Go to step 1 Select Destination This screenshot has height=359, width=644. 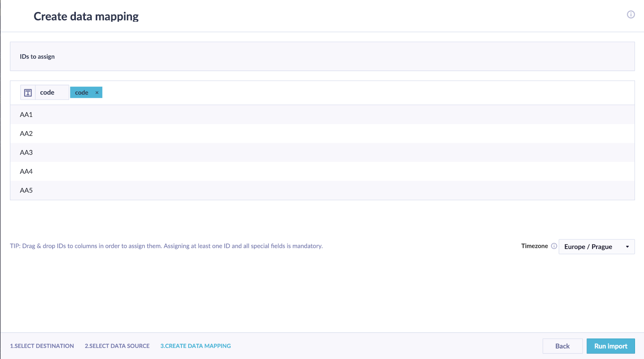(x=42, y=346)
